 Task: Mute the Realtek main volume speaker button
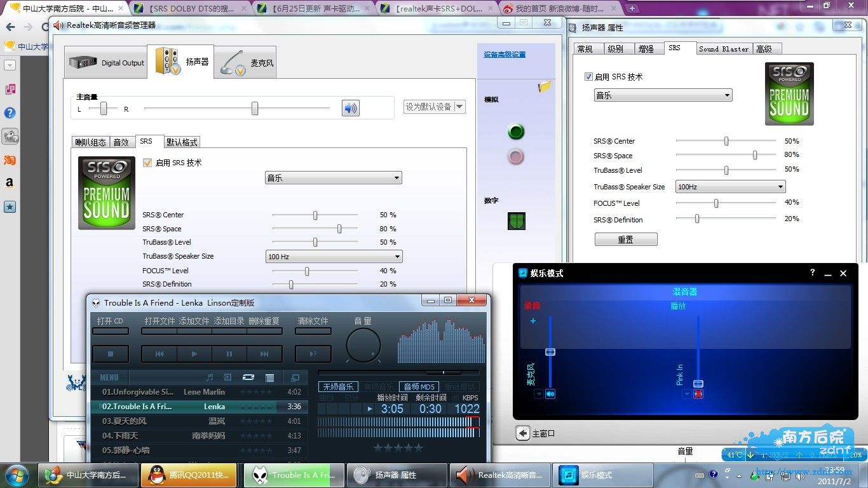click(x=350, y=108)
